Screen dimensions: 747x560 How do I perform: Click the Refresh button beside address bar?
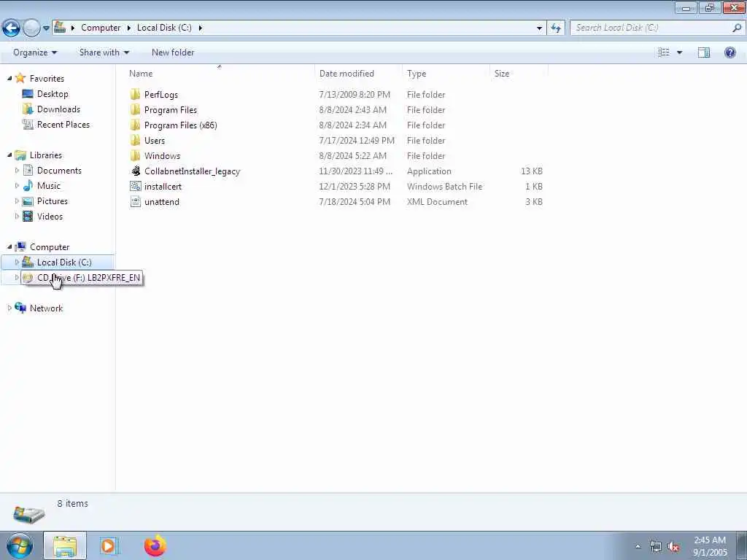click(x=555, y=28)
